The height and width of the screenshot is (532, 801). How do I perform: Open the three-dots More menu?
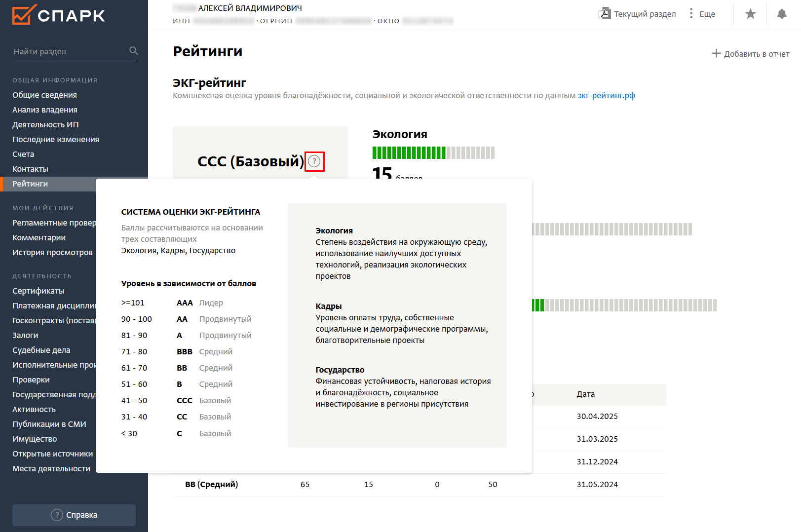(691, 14)
